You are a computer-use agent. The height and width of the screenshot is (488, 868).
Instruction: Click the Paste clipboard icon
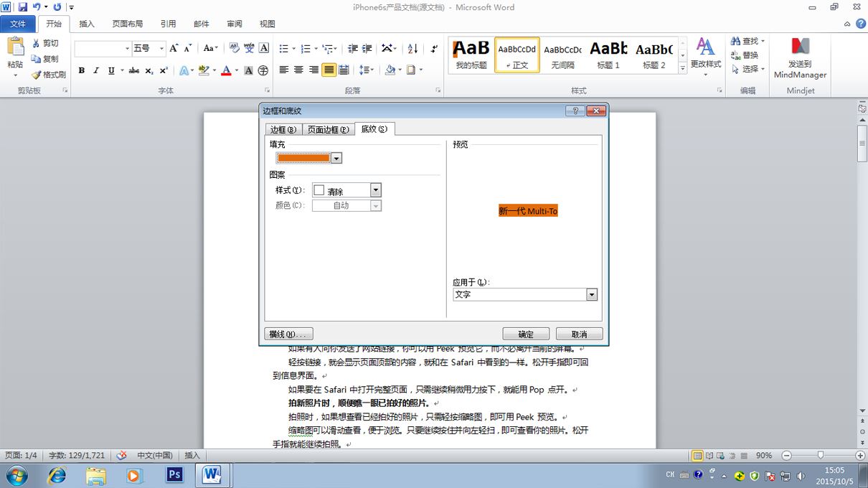click(x=15, y=46)
